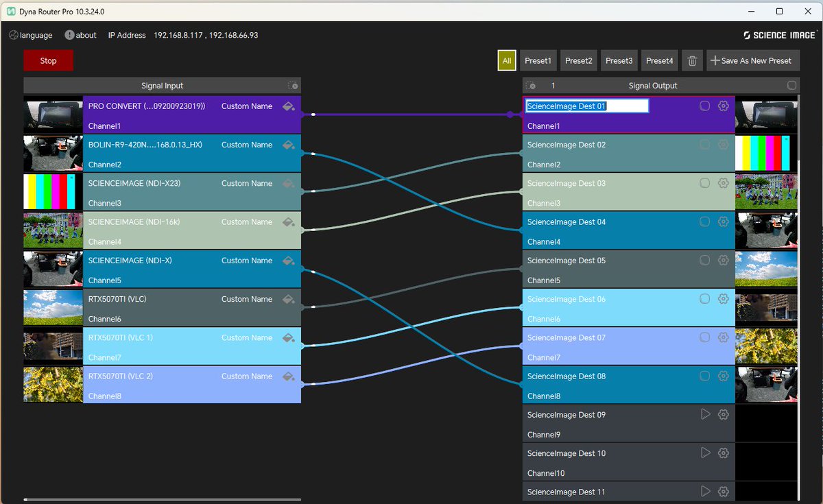Image resolution: width=823 pixels, height=504 pixels.
Task: Select the RTX5070TI (VLC 1) input row
Action: (x=192, y=346)
